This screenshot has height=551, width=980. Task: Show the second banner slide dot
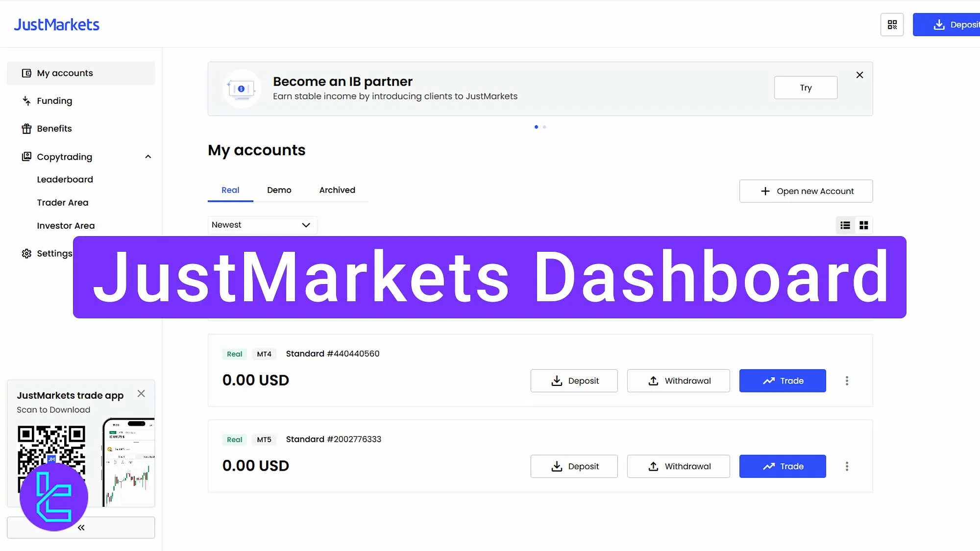click(544, 127)
